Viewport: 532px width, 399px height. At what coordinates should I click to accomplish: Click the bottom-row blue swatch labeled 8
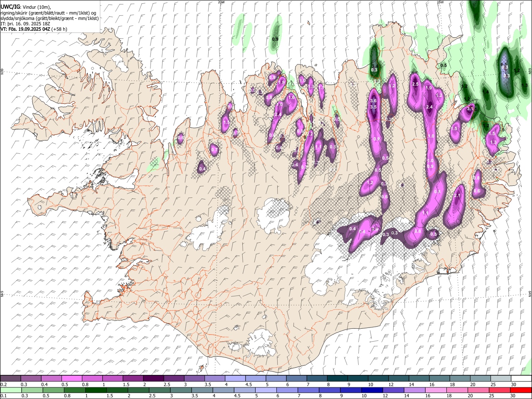click(x=330, y=390)
